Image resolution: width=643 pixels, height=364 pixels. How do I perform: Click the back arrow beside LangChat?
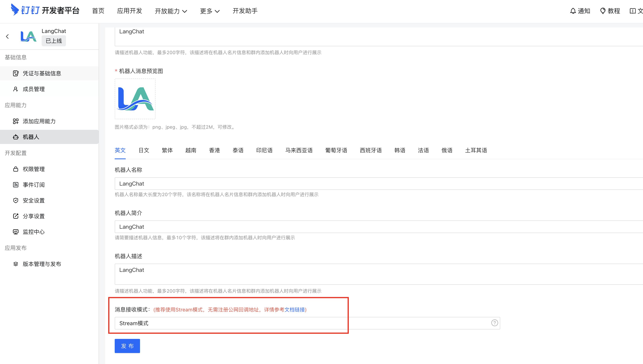point(7,36)
